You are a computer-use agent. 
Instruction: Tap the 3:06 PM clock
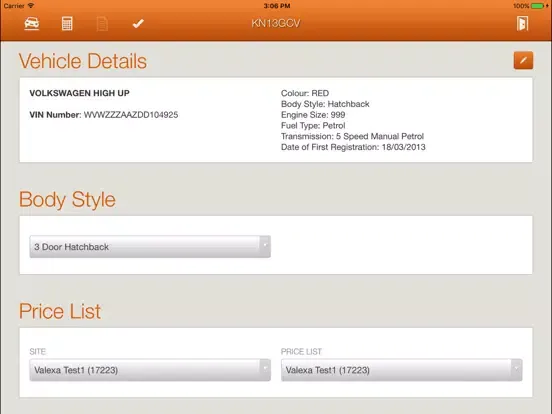click(x=277, y=6)
